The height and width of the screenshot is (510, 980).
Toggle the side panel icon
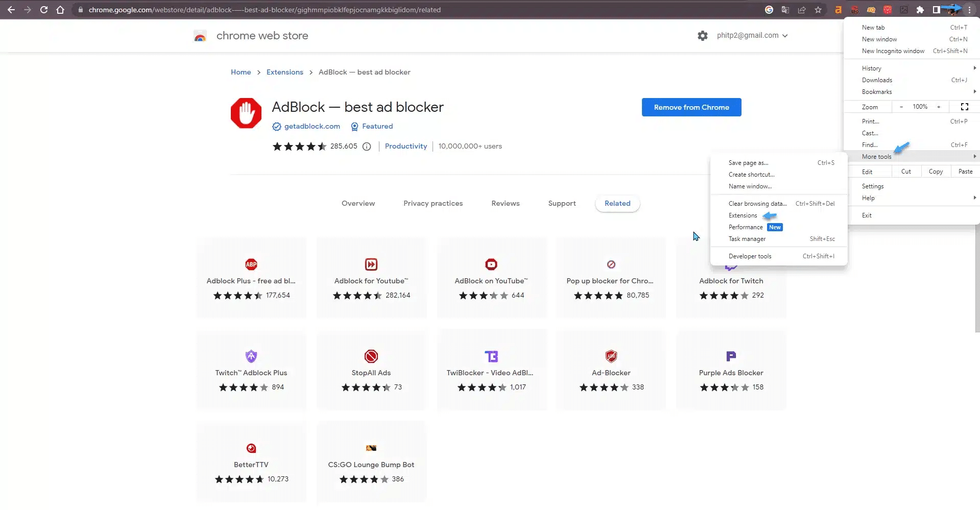(x=937, y=10)
